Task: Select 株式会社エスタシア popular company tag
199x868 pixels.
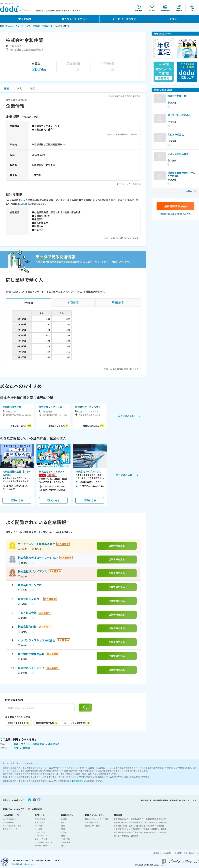Action: pyautogui.click(x=18, y=723)
